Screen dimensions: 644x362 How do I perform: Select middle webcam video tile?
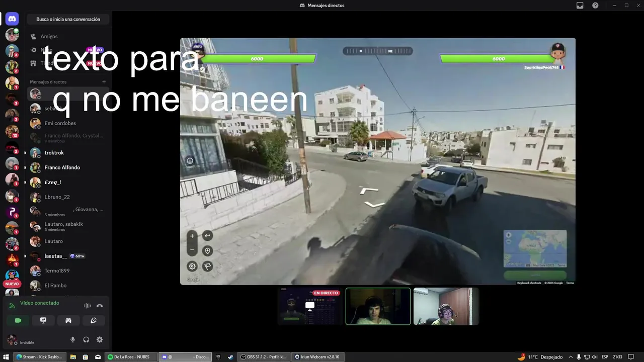coord(378,306)
